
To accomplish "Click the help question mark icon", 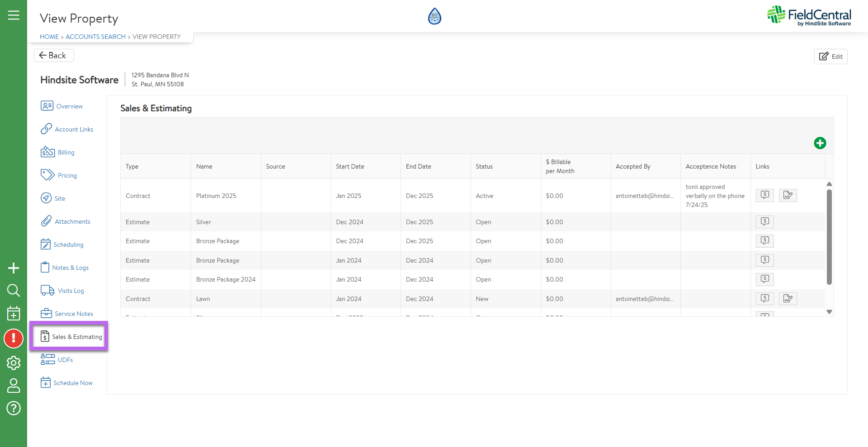I will coord(14,409).
